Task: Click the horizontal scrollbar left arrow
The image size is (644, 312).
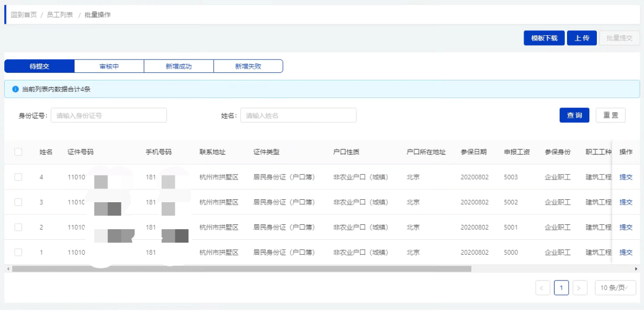Action: point(8,269)
